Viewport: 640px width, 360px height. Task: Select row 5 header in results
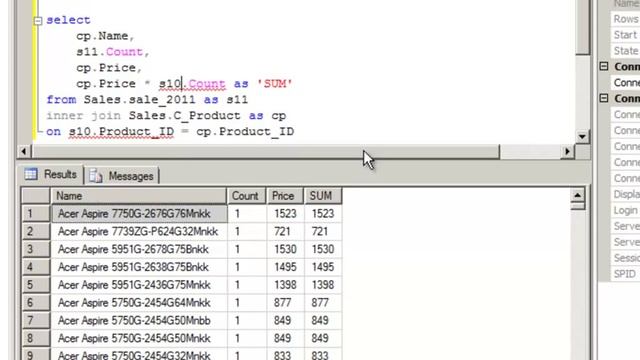pyautogui.click(x=36, y=285)
